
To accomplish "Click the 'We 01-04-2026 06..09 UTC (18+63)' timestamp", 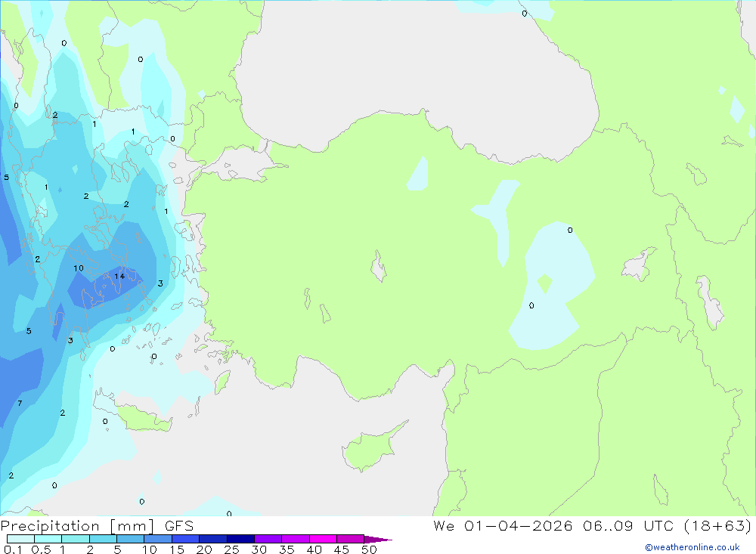I will point(593,526).
